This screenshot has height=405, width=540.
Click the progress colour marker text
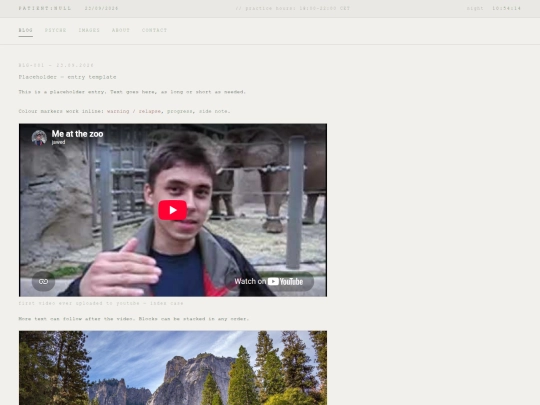[180, 111]
